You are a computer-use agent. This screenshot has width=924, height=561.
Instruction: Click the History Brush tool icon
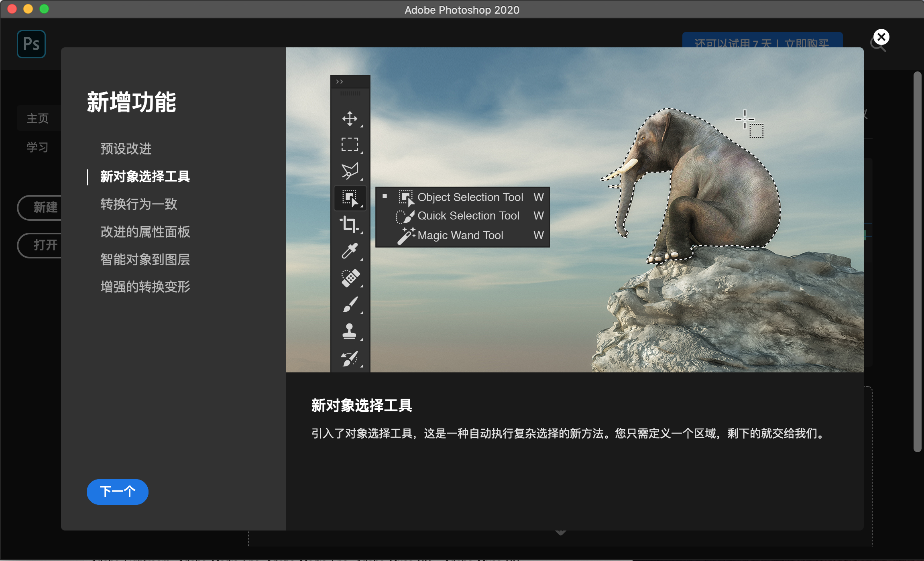pos(349,358)
